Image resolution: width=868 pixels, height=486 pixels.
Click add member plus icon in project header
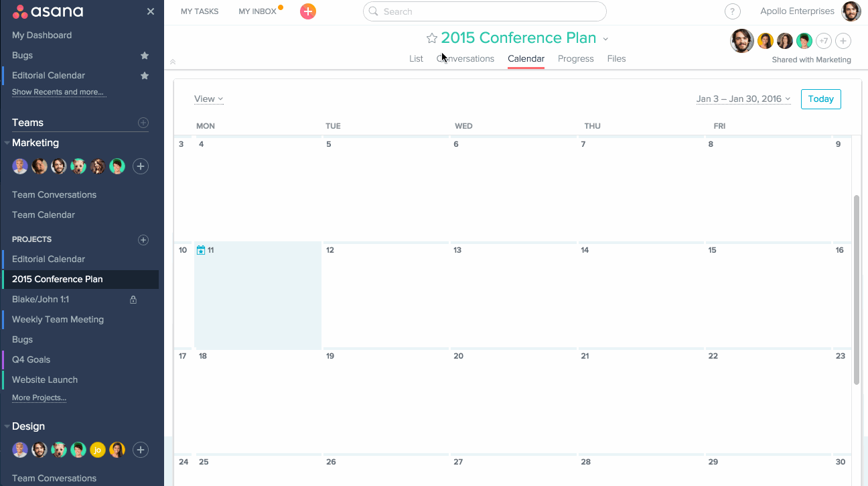843,41
